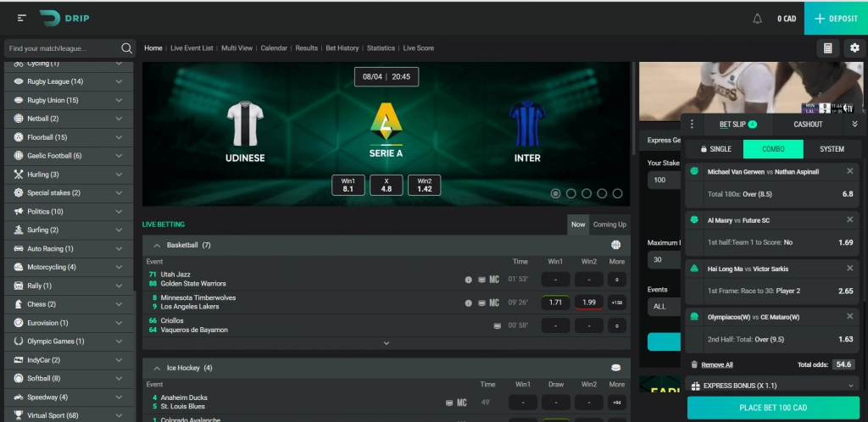Click the bet slip selections scrollbar
Viewport: 868px width, 422px height.
point(862,232)
